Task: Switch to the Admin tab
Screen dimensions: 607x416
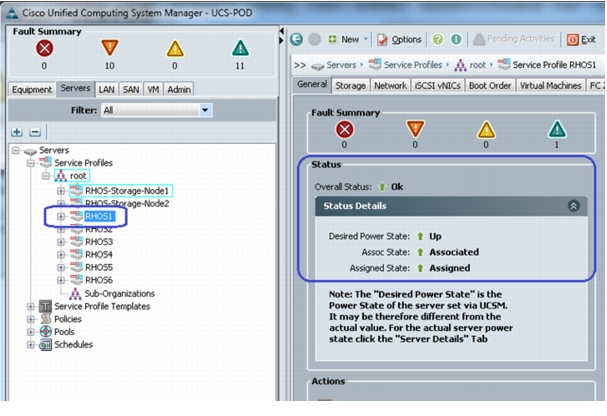Action: coord(179,89)
